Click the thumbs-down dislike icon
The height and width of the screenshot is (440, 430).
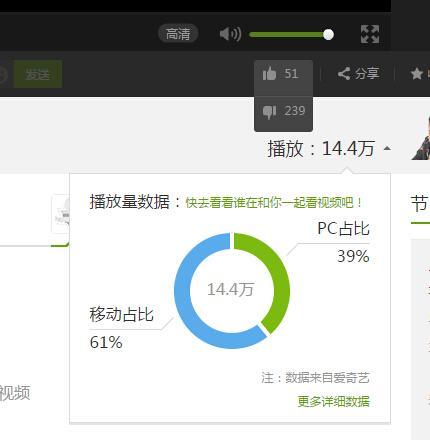tap(269, 112)
